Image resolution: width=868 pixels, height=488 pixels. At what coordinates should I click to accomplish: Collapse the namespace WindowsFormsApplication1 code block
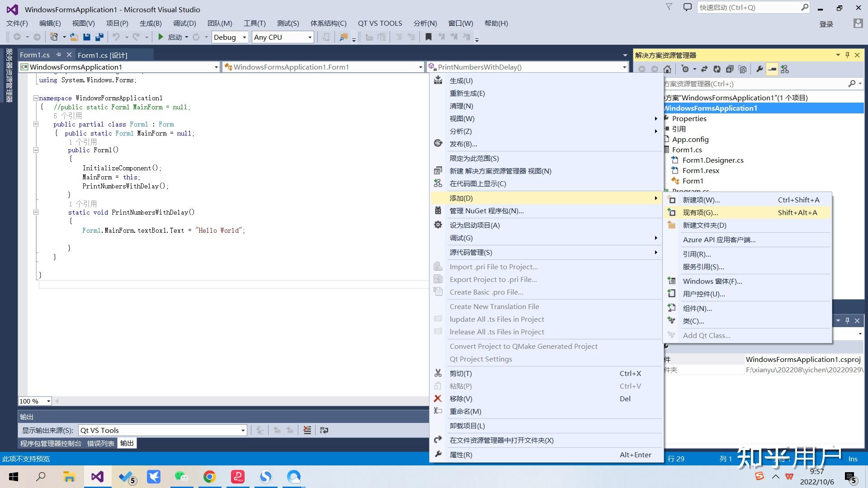[x=36, y=98]
